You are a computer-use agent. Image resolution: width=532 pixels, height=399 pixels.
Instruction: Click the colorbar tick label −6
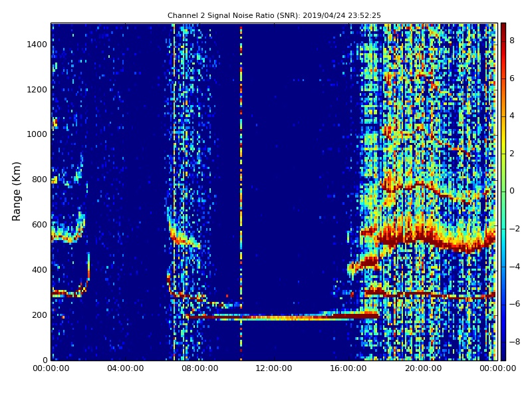click(515, 304)
